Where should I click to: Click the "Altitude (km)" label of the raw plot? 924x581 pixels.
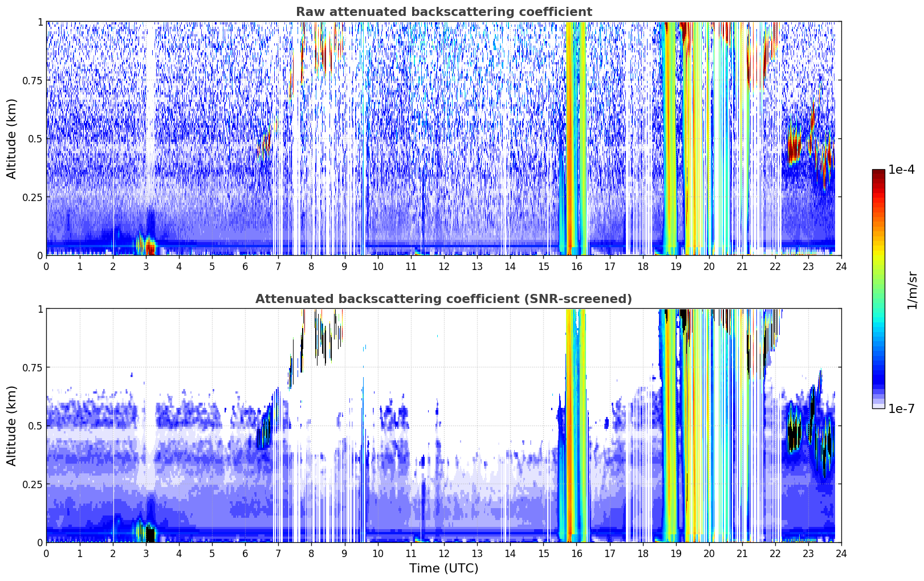point(12,138)
